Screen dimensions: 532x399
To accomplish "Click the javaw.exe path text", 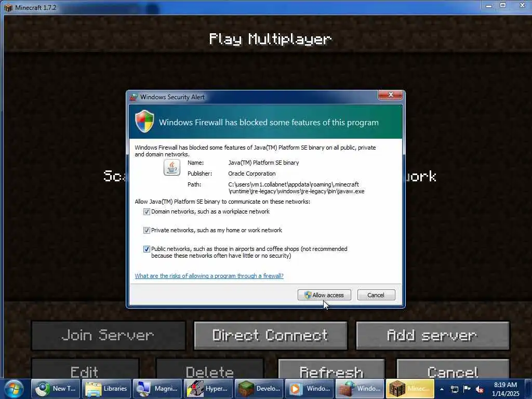I will 296,188.
